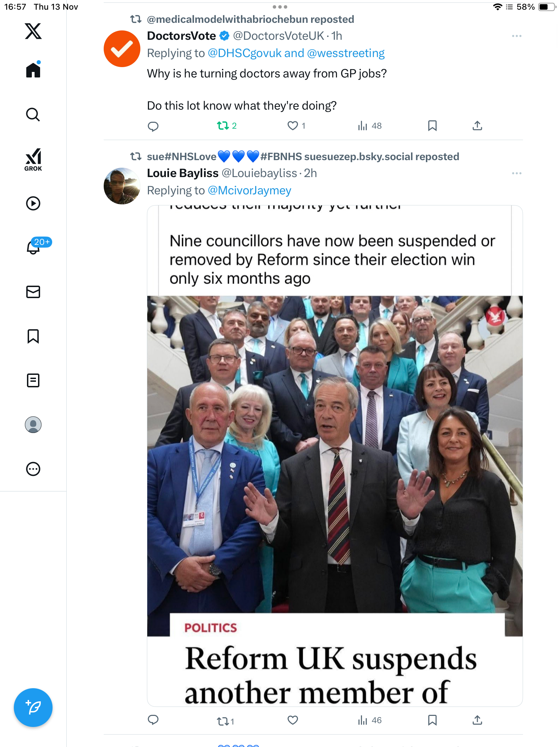Viewport: 560px width, 747px height.
Task: Open the @wesstreeting mention link
Action: pyautogui.click(x=346, y=53)
